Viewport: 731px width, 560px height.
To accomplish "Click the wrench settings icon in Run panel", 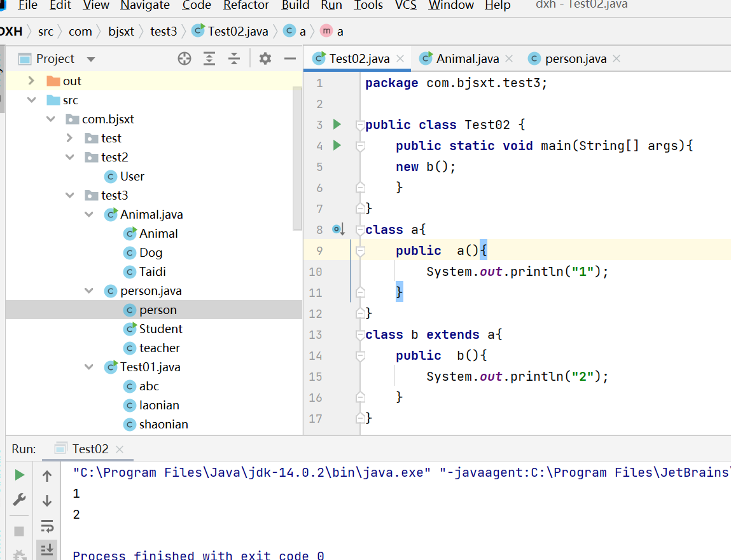I will [20, 500].
